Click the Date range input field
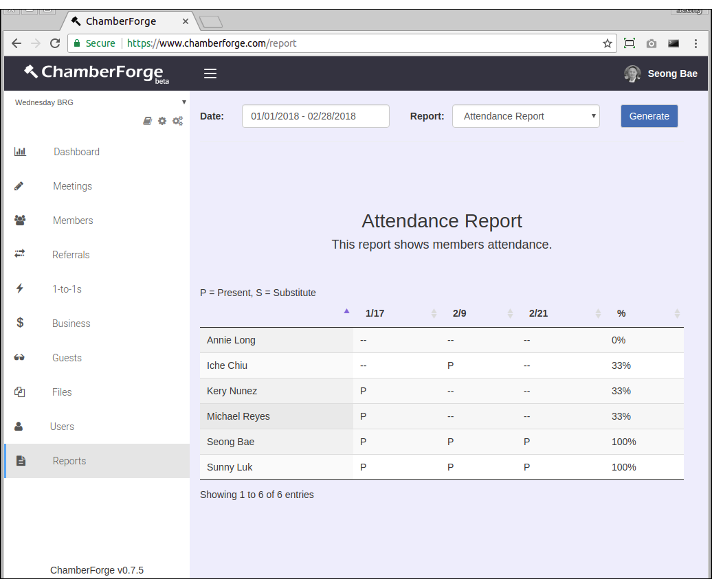Screen dimensions: 712x588 pos(315,116)
